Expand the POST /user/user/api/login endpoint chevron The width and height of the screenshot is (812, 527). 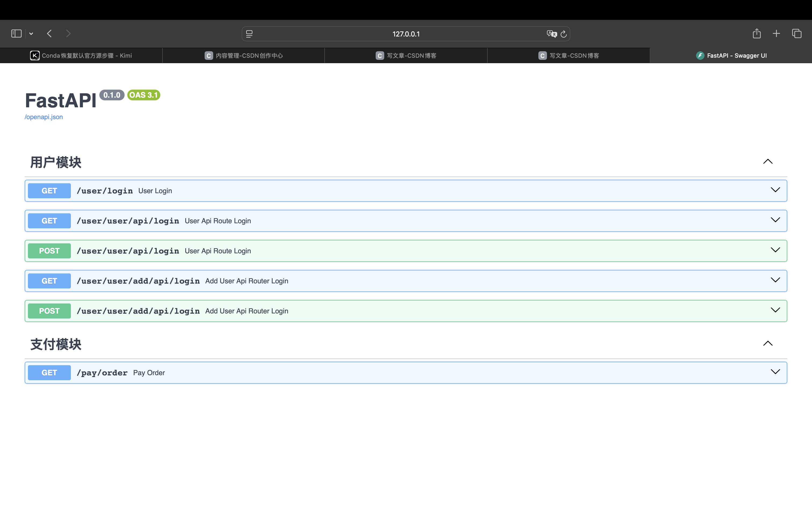tap(775, 250)
